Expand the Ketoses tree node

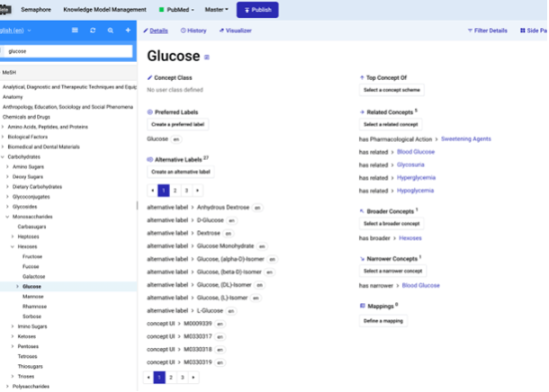pyautogui.click(x=13, y=336)
